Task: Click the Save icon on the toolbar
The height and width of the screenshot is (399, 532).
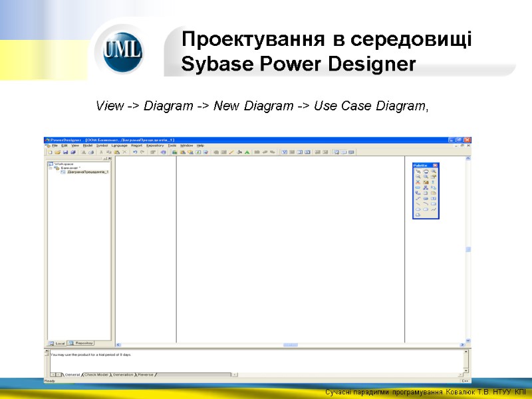Action: click(x=65, y=153)
